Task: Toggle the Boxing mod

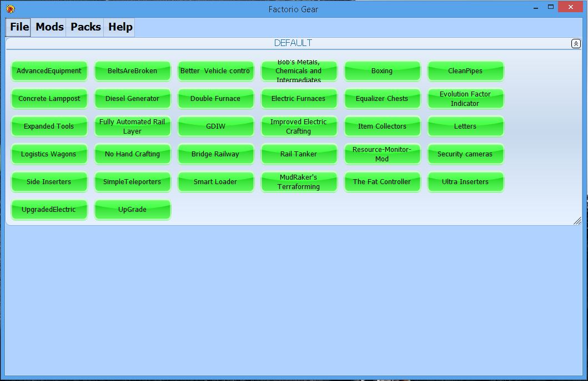Action: tap(382, 71)
